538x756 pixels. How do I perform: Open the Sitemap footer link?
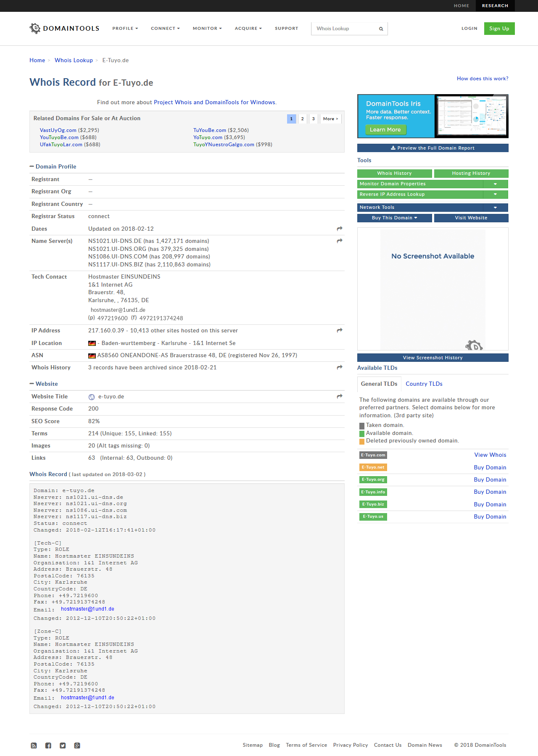(x=253, y=745)
